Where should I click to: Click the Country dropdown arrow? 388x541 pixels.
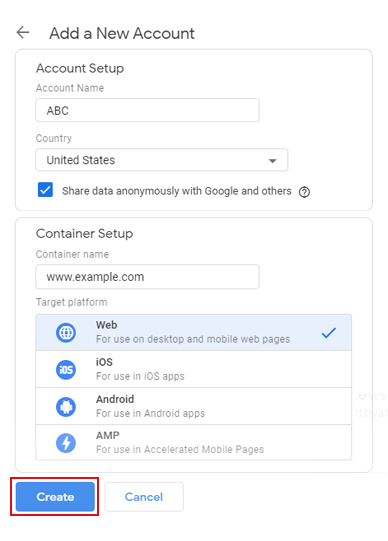coord(272,161)
